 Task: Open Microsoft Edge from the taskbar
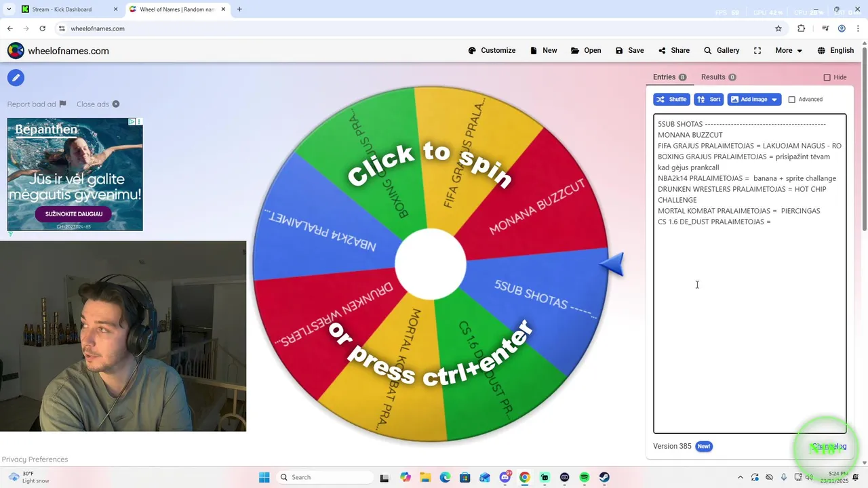pyautogui.click(x=445, y=477)
